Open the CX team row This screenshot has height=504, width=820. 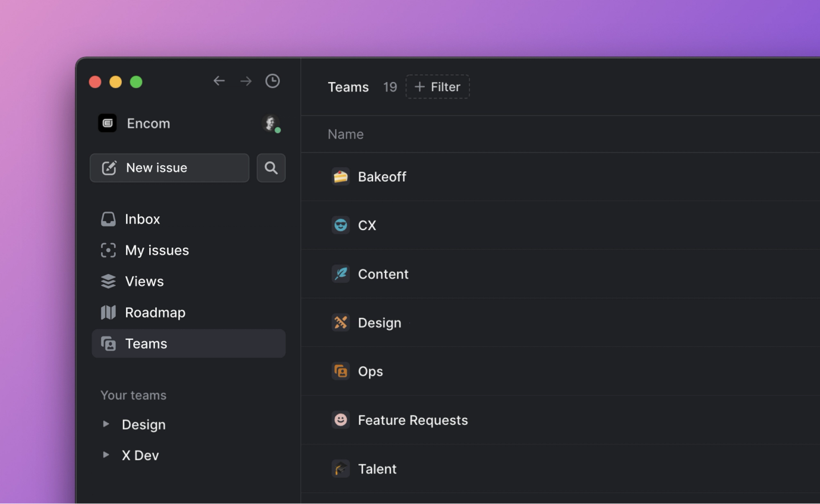point(560,225)
